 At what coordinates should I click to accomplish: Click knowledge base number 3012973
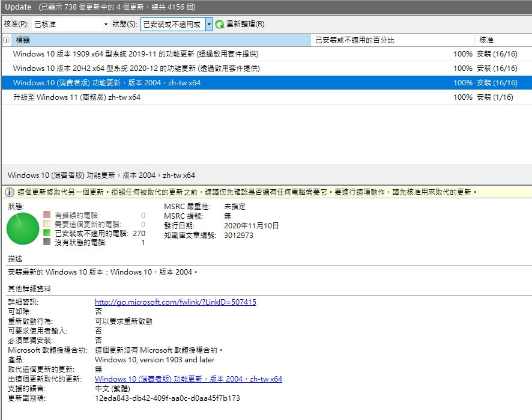238,236
